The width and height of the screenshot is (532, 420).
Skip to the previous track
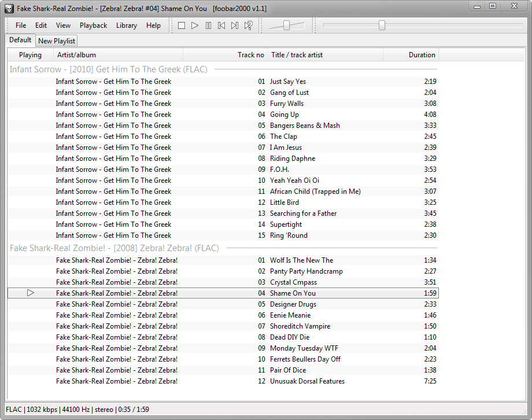pos(221,25)
